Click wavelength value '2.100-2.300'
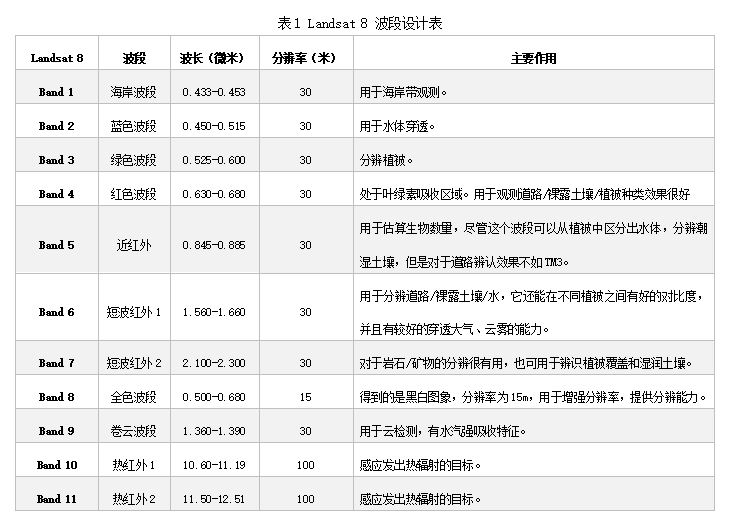Screen dimensions: 739x514 click(x=213, y=363)
